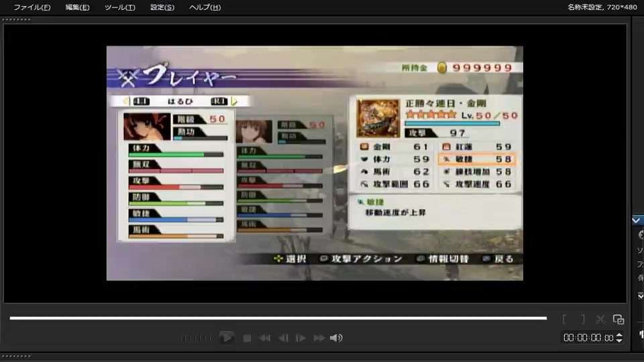
Task: Set the mark-in point with the [ bracket
Action: (565, 319)
